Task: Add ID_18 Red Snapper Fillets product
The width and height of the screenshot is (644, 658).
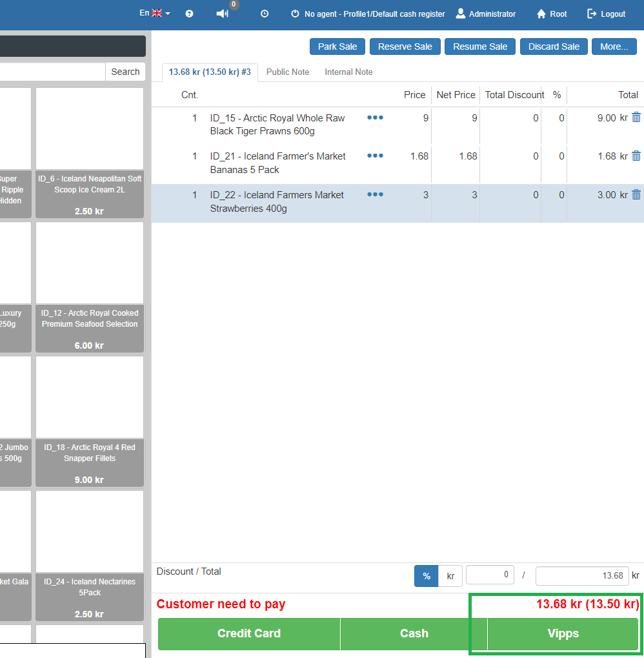Action: pos(90,421)
